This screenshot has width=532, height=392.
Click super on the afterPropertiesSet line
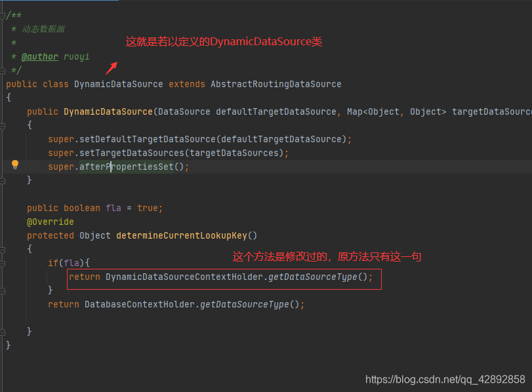click(x=61, y=167)
